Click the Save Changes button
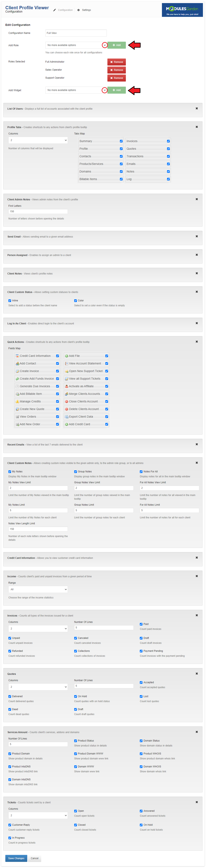 point(16,858)
